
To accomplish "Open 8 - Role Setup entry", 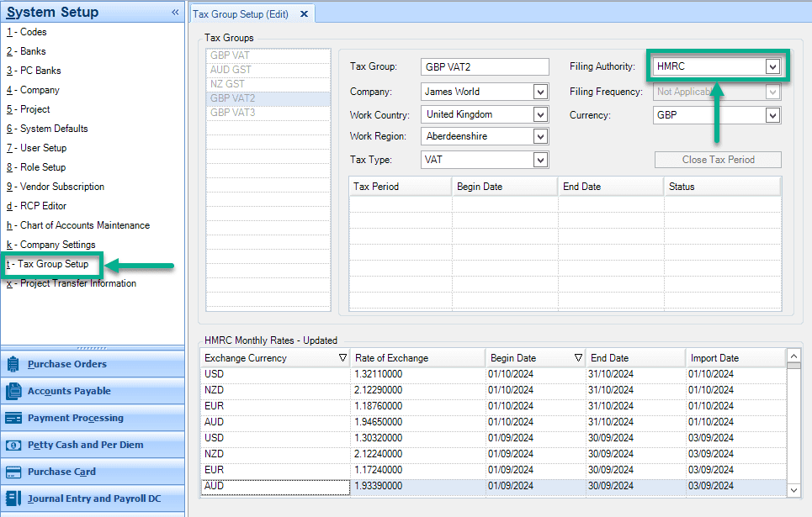I will pyautogui.click(x=35, y=167).
